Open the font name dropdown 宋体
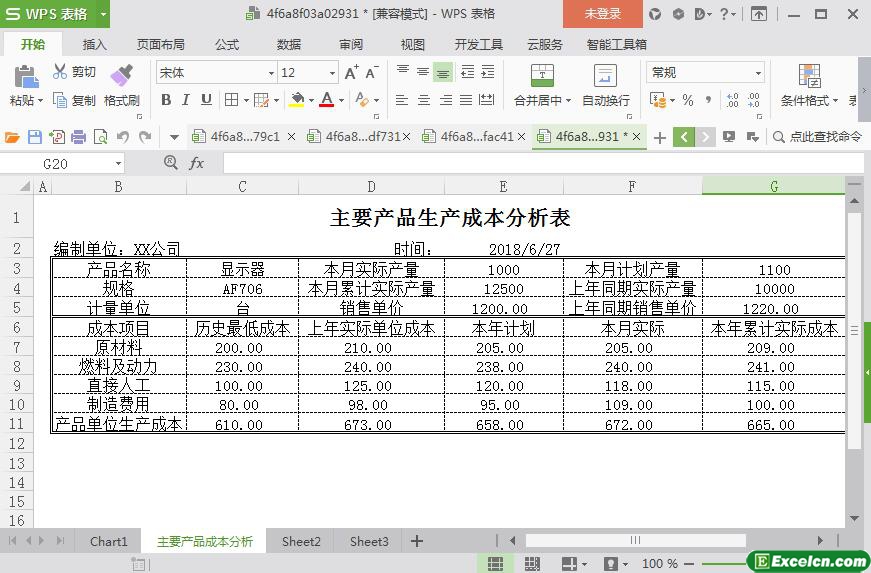The height and width of the screenshot is (573, 871). click(271, 73)
